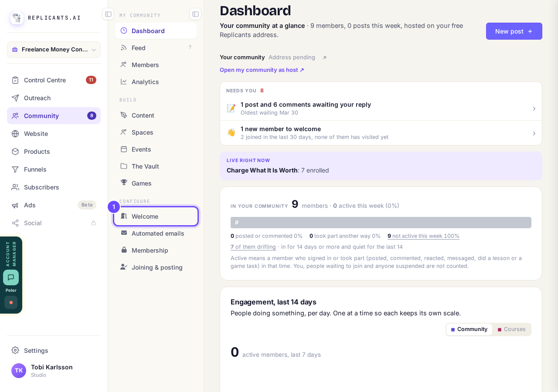Click the Social lock icon
This screenshot has height=392, width=558.
click(93, 223)
